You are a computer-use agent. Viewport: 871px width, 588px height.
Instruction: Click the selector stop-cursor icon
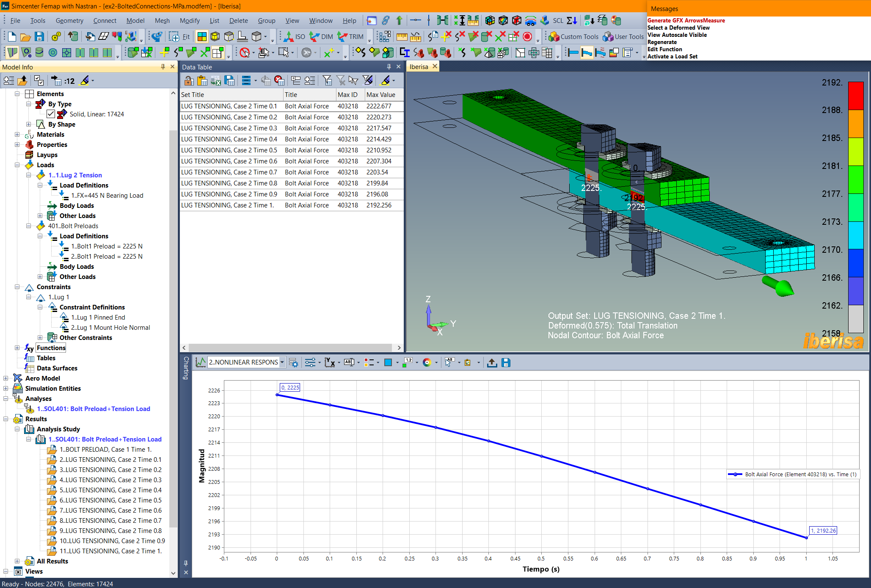[x=245, y=52]
